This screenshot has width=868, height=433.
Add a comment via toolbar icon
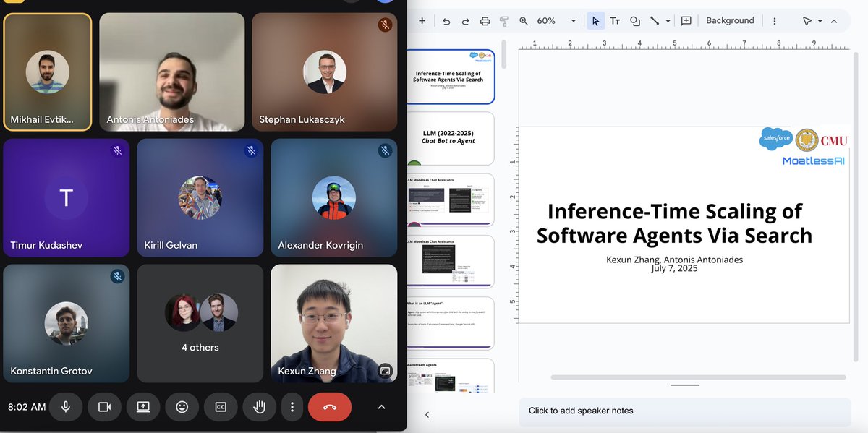(x=686, y=21)
